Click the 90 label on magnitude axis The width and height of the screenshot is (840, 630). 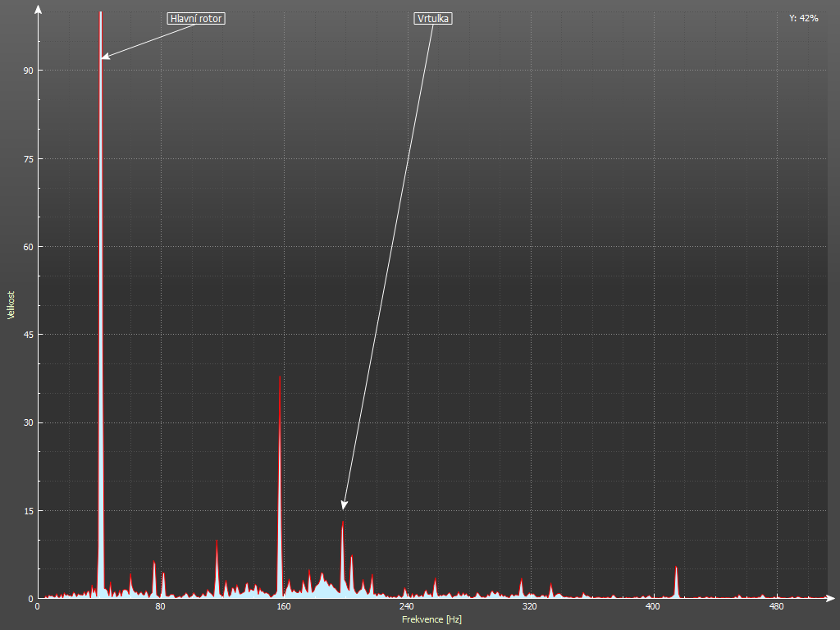pyautogui.click(x=27, y=71)
